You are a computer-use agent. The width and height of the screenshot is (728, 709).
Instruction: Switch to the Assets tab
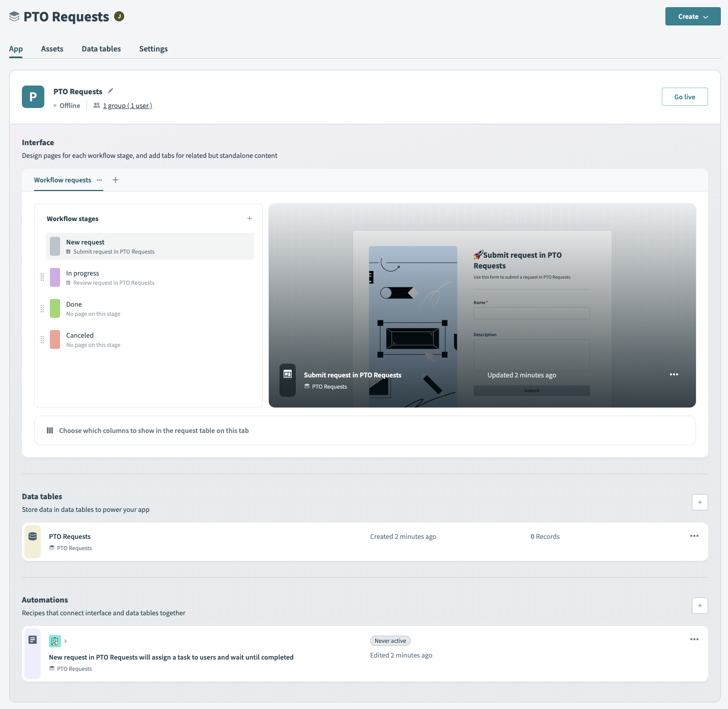coord(52,49)
